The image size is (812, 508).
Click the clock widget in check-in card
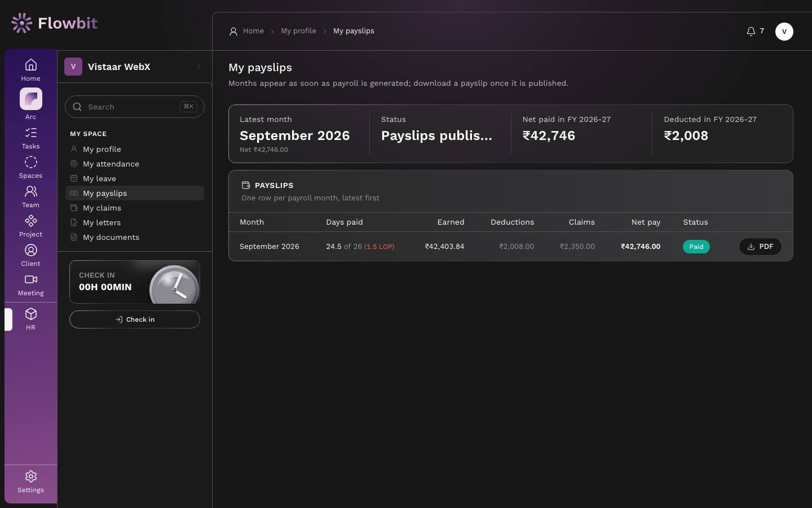tap(174, 284)
